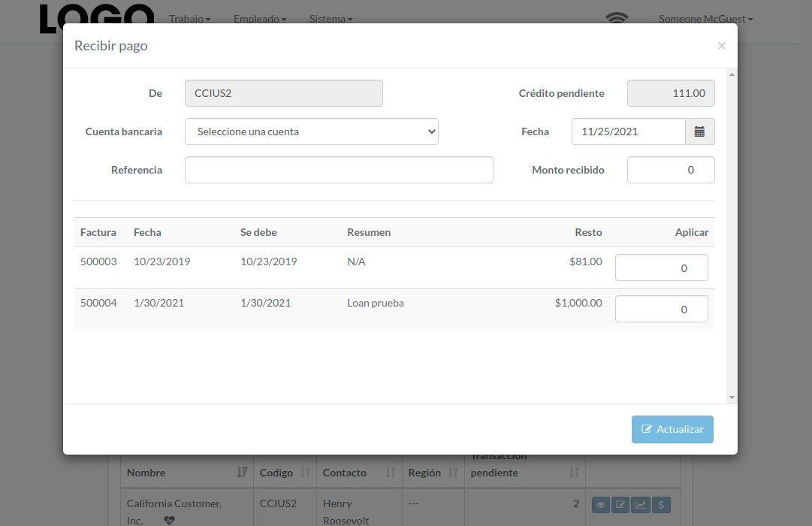The width and height of the screenshot is (812, 526).
Task: Click Aplicar field for invoice 500003
Action: click(x=661, y=268)
